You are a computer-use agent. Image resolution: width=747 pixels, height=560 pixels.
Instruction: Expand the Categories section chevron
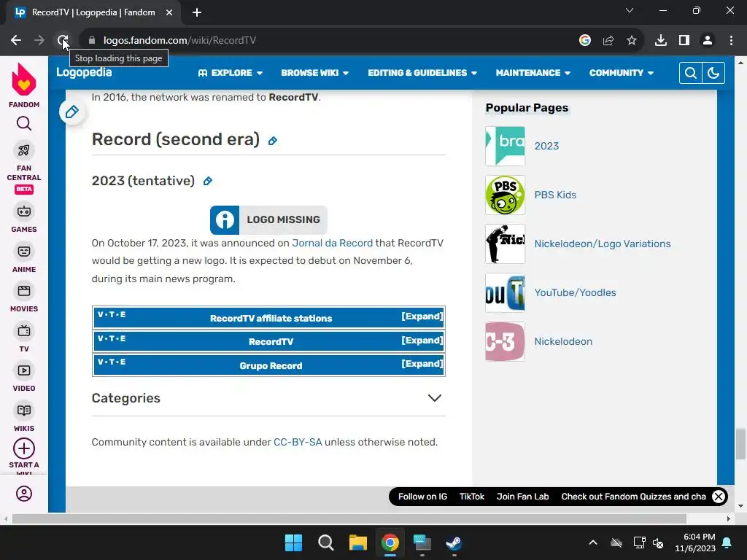(x=435, y=398)
